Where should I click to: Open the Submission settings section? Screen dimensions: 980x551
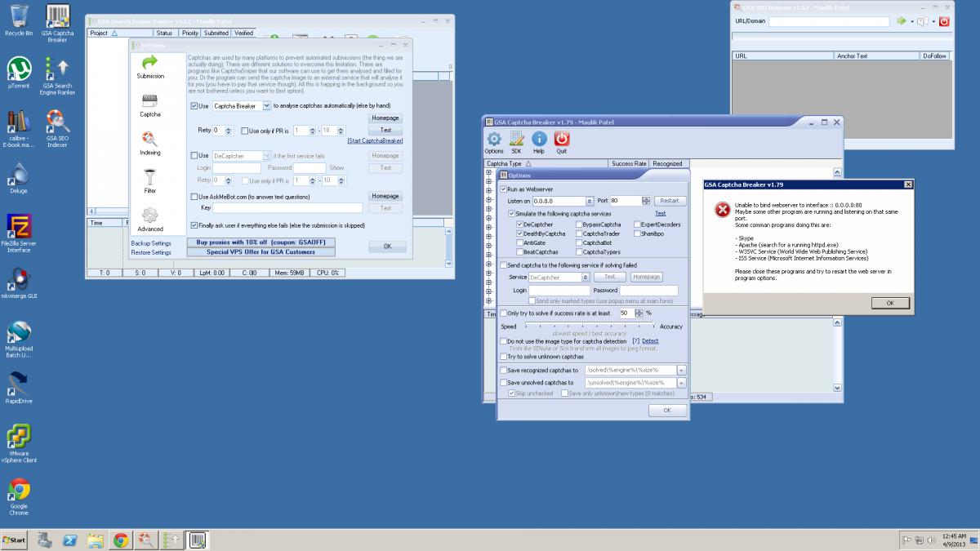coord(150,67)
